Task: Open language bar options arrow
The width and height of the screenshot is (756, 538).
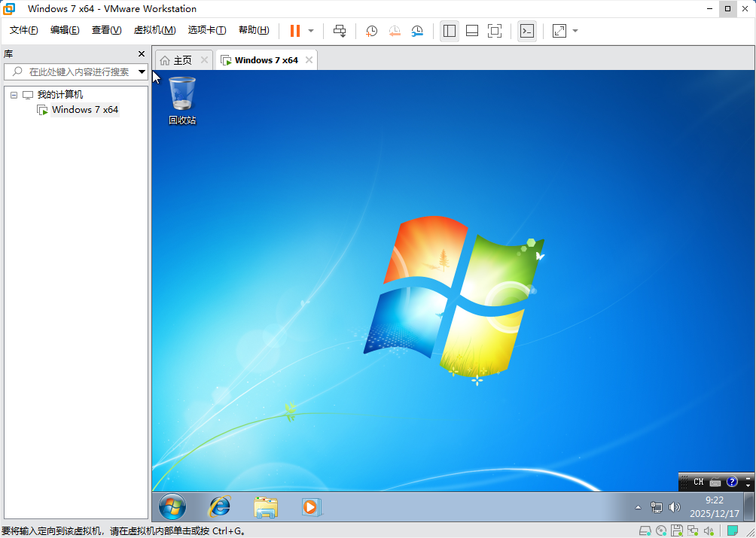Action: (x=748, y=486)
